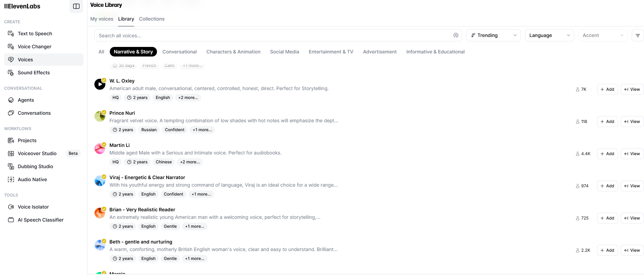Select Conversational category
The height and width of the screenshot is (275, 644).
pyautogui.click(x=180, y=52)
